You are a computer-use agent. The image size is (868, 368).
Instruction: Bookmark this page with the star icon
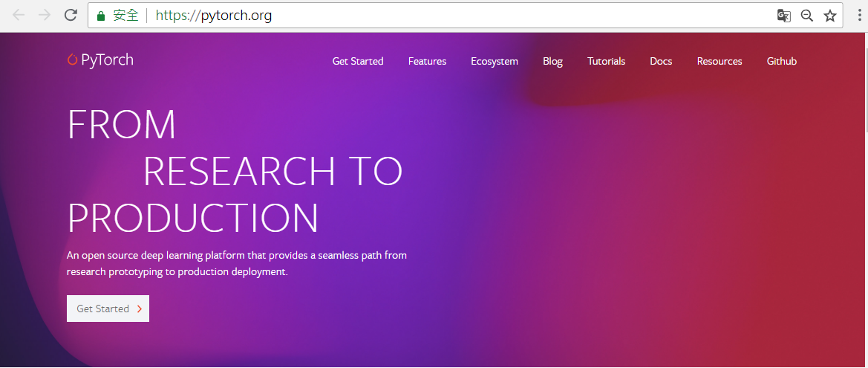pos(829,16)
